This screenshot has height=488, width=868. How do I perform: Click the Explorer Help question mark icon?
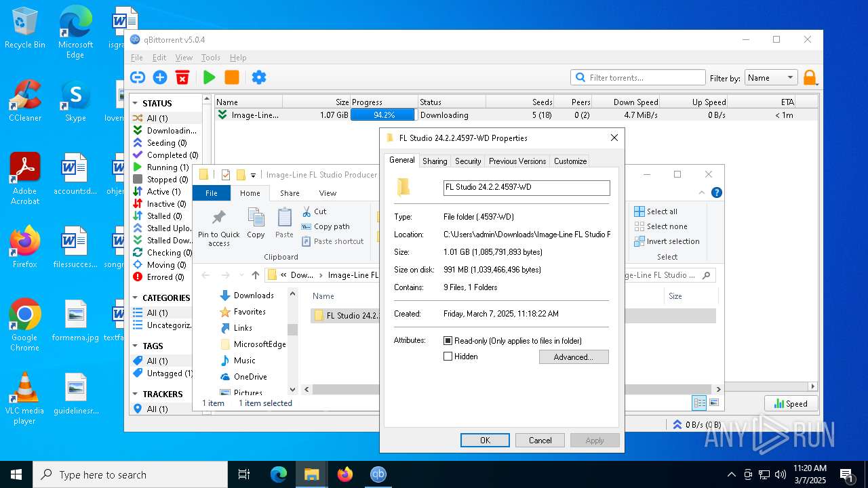click(x=717, y=192)
